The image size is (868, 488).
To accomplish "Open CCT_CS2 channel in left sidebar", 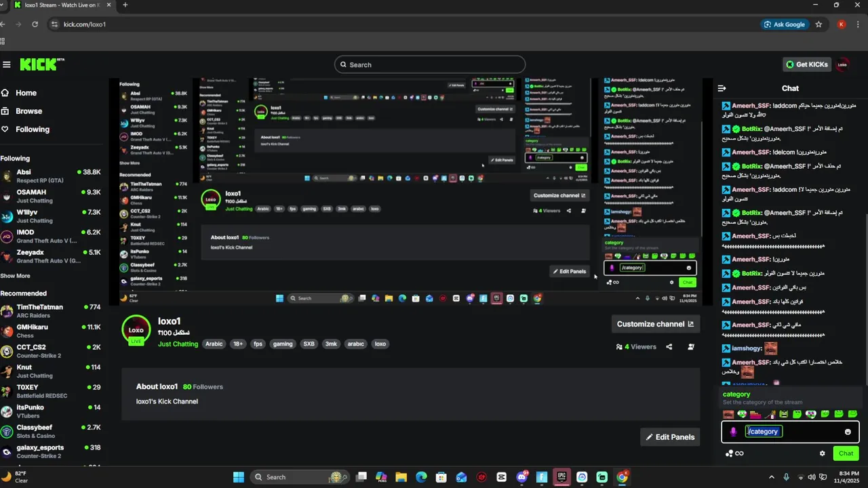I will click(52, 351).
